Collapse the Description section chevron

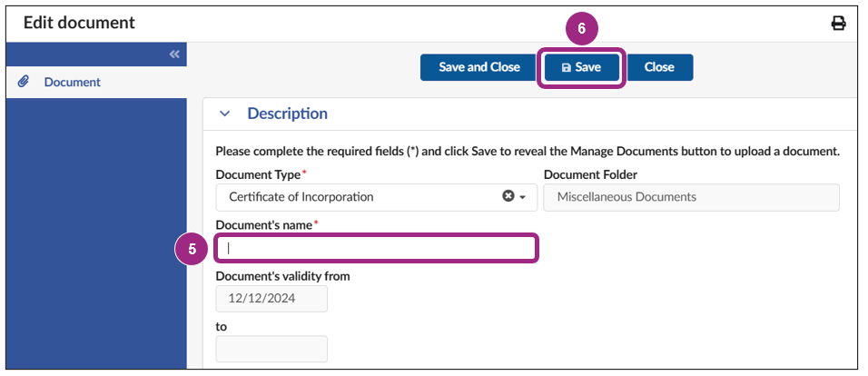(225, 114)
